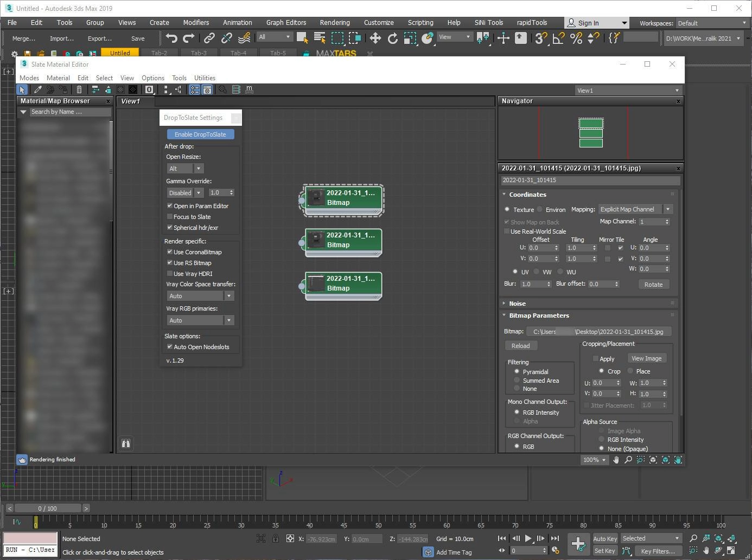Toggle the 3D Snaps icon
Screen dimensions: 752x560
541,38
